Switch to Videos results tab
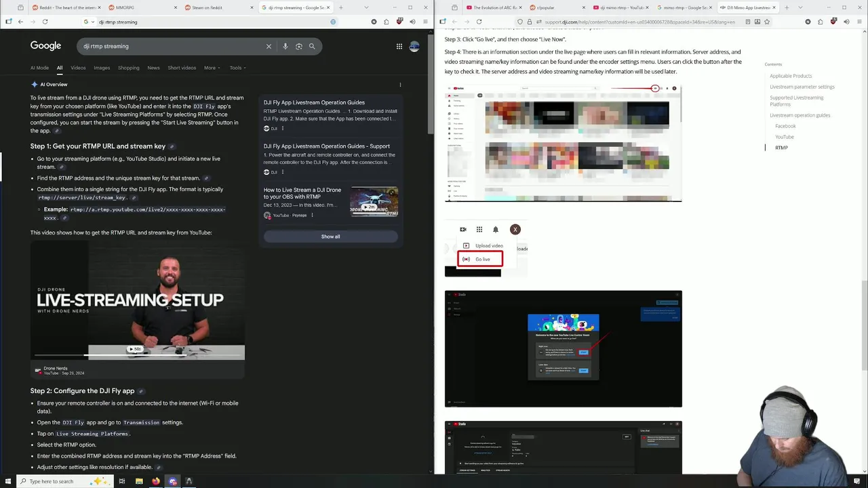Image resolution: width=868 pixels, height=488 pixels. (x=78, y=68)
